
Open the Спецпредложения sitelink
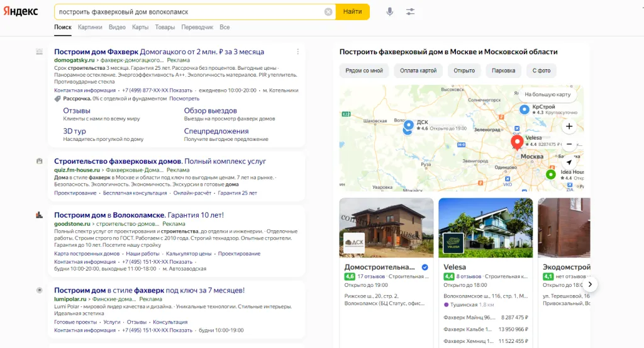click(216, 131)
